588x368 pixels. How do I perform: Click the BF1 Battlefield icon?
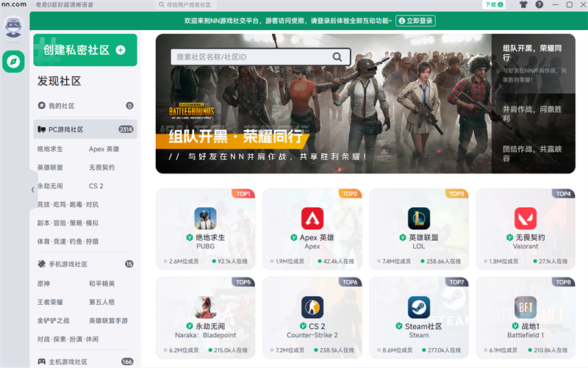pyautogui.click(x=526, y=307)
